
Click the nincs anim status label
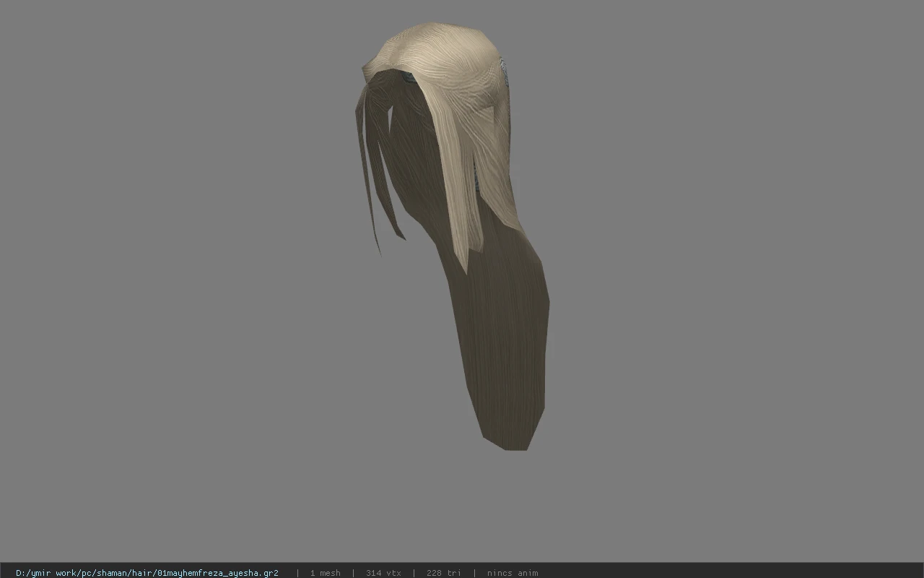point(513,573)
